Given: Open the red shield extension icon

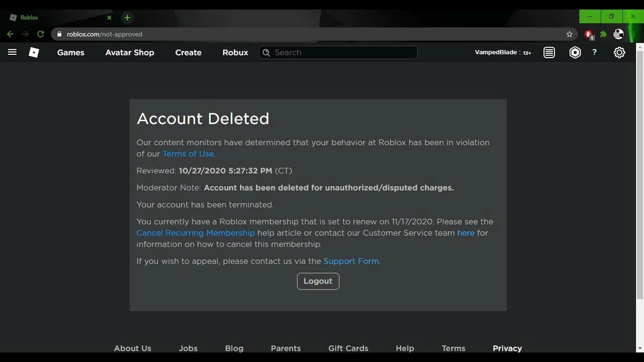Looking at the screenshot, I should coord(588,34).
